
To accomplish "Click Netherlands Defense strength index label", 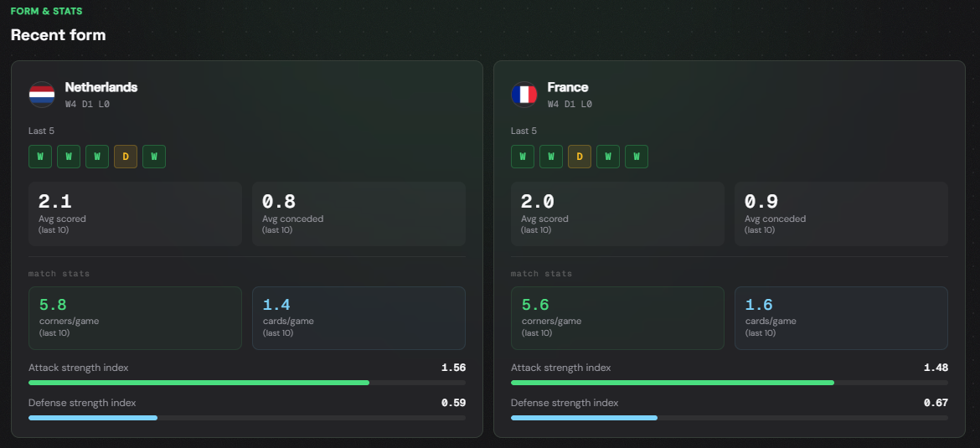I will click(82, 403).
